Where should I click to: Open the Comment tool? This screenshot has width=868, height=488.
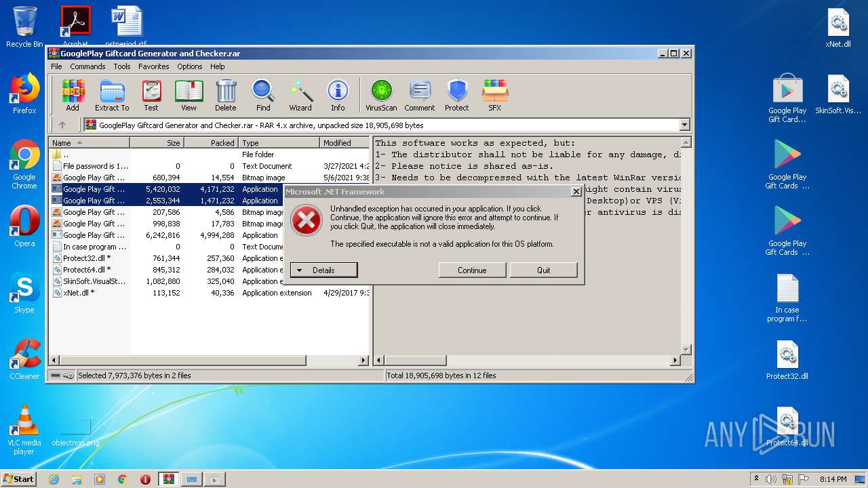tap(420, 96)
